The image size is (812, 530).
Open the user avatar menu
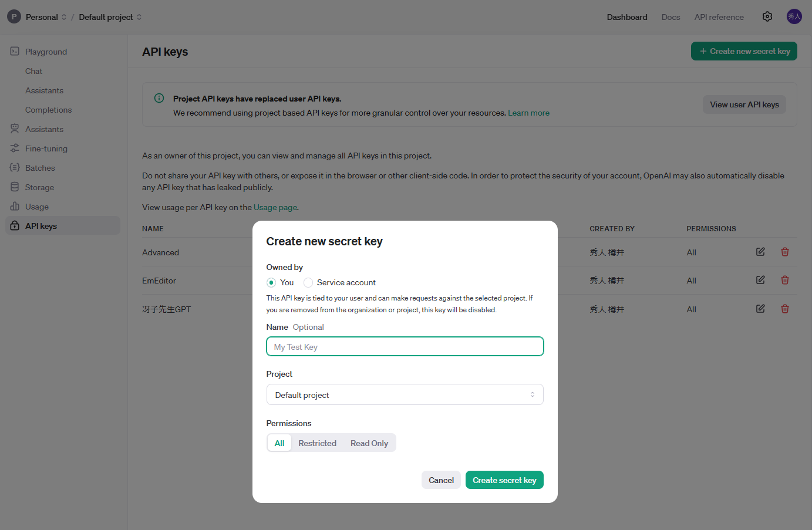[794, 16]
